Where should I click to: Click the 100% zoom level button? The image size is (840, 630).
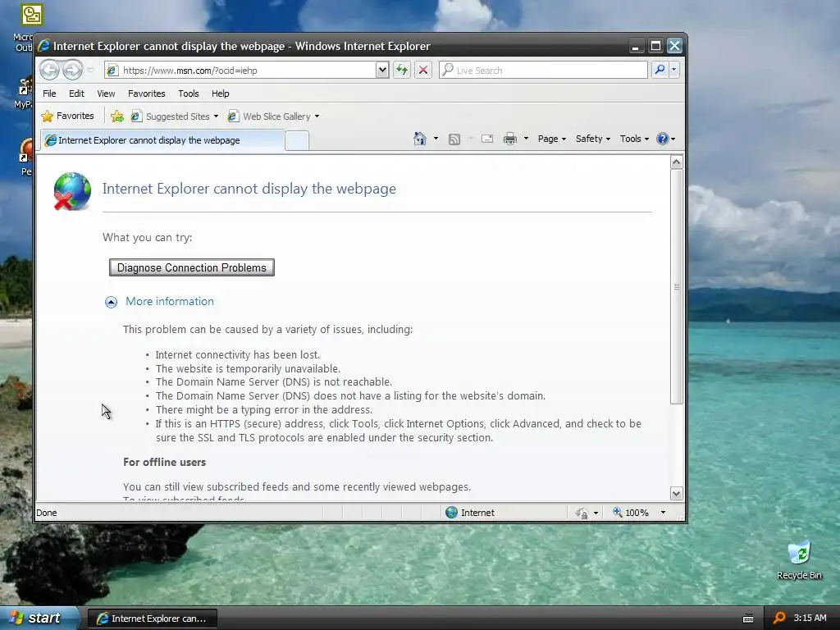[x=631, y=513]
